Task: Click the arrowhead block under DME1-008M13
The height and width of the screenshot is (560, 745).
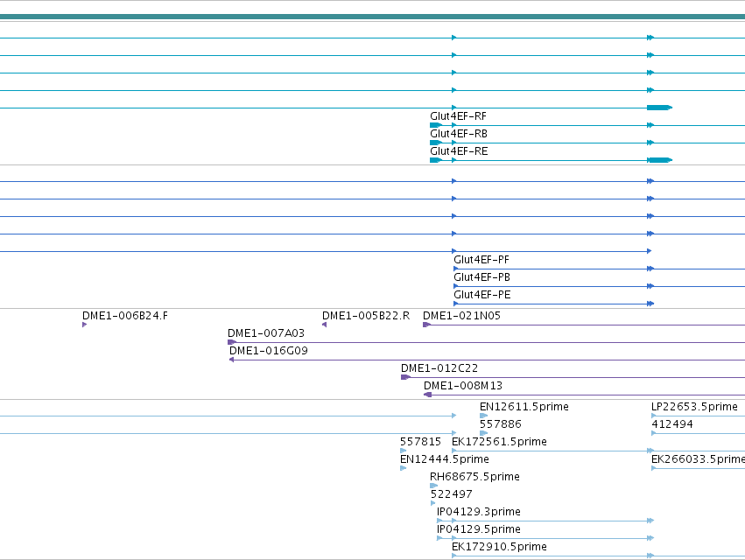Action: (427, 395)
